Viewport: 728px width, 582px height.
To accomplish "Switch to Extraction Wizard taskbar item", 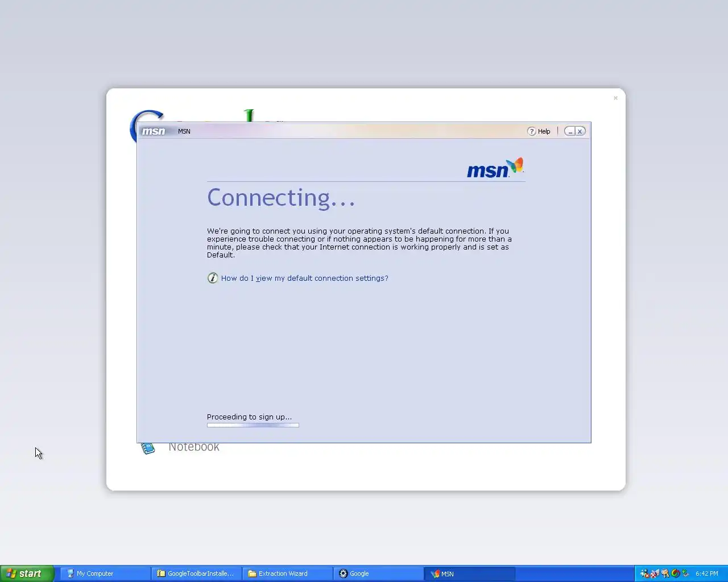I will (287, 573).
